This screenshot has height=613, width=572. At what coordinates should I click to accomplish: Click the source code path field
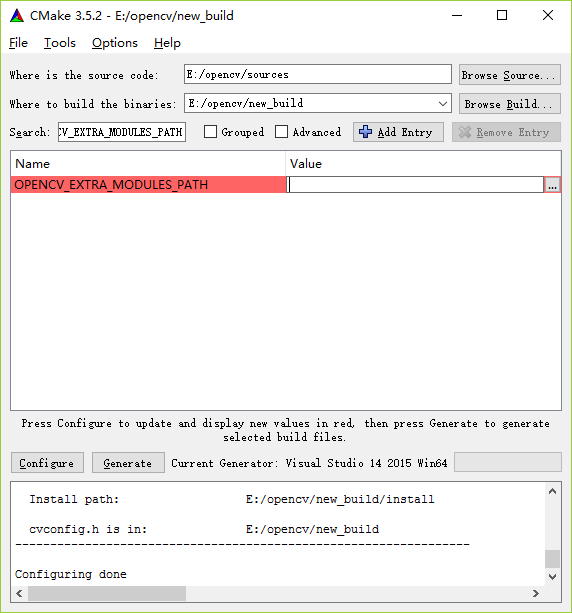(317, 74)
